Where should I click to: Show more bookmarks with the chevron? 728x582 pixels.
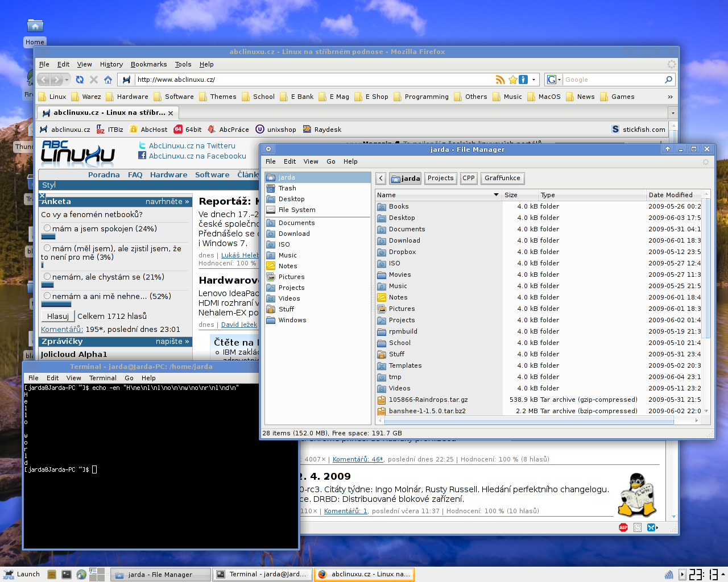[670, 97]
